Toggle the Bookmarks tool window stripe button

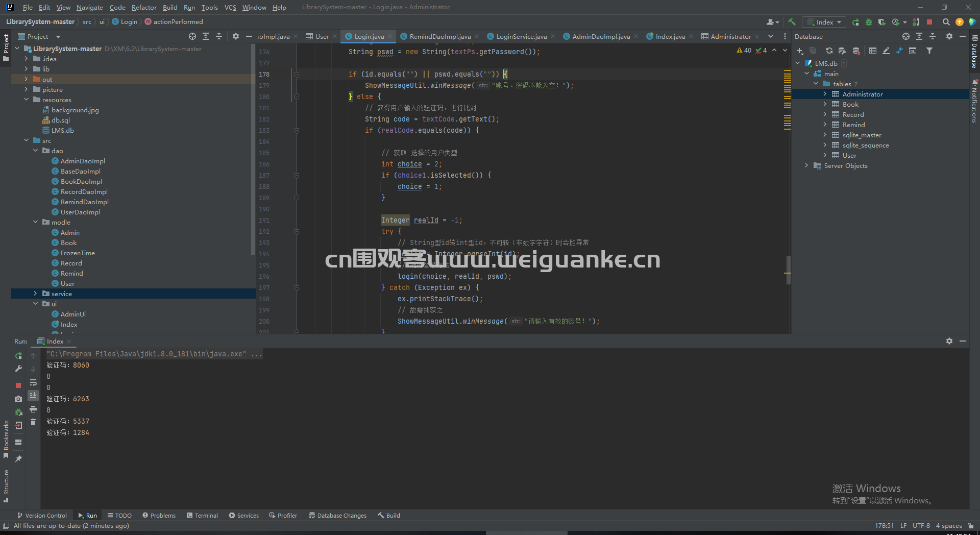pyautogui.click(x=6, y=440)
